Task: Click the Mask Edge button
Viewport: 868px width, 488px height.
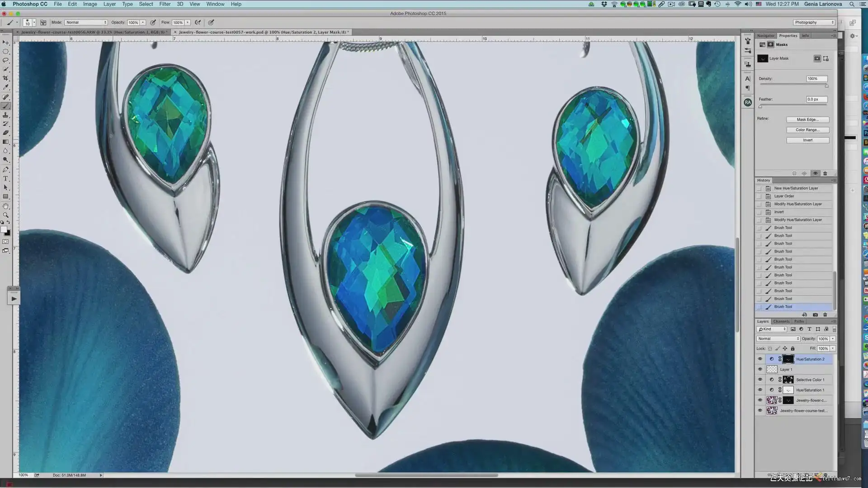Action: 807,119
